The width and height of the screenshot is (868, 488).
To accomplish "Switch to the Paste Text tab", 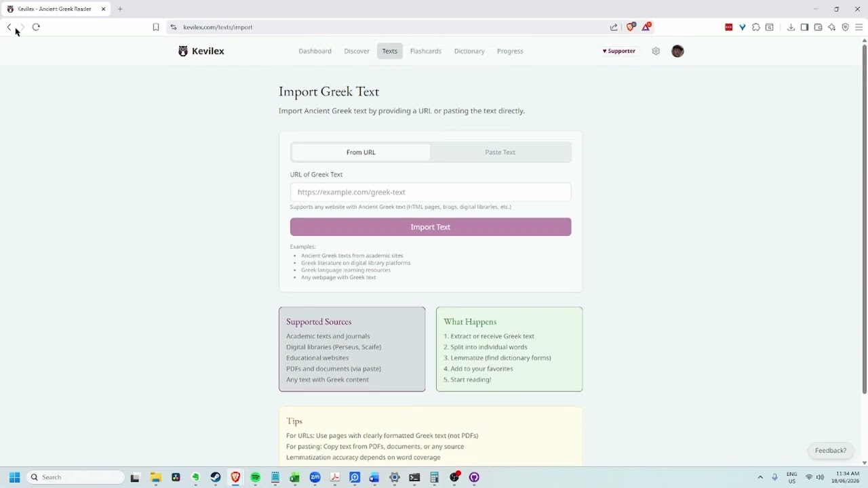I will tap(500, 152).
